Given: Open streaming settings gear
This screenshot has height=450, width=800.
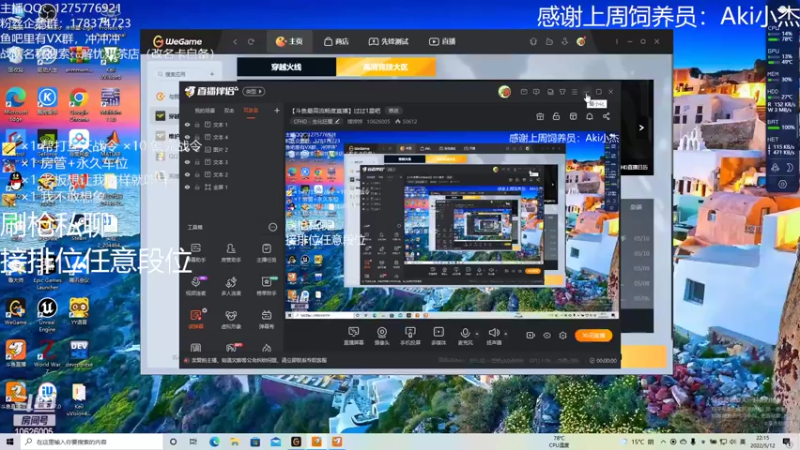Looking at the screenshot, I should tap(563, 335).
